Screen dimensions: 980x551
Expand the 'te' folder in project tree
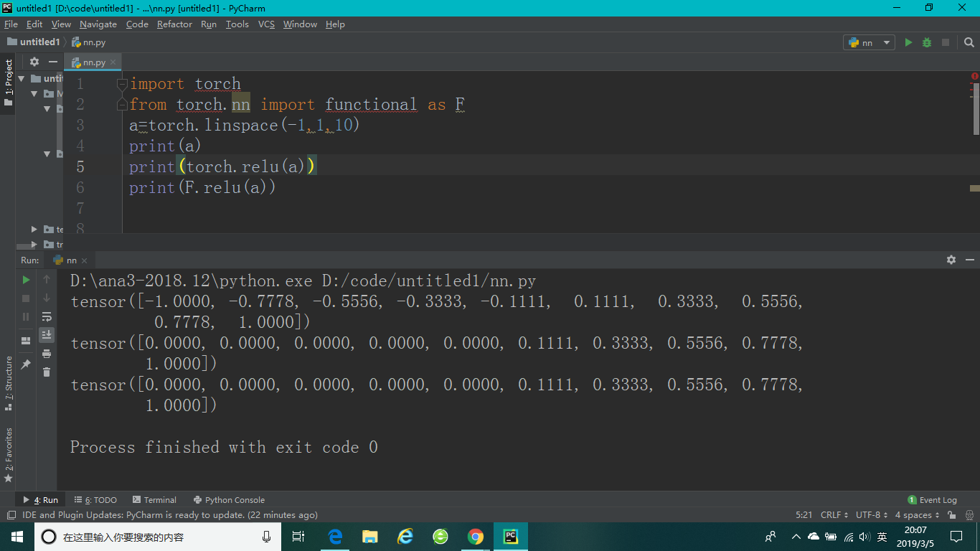[34, 230]
